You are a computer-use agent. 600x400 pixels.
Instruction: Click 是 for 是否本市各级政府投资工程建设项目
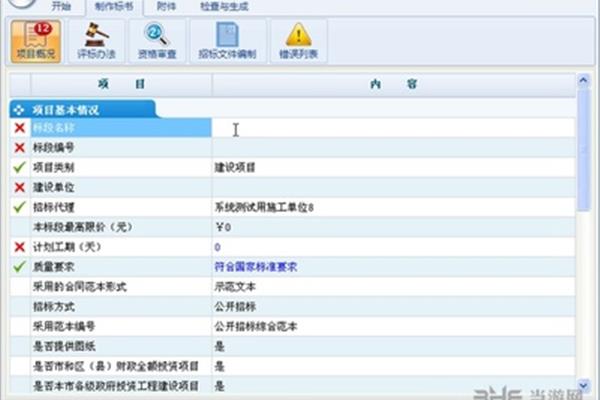pyautogui.click(x=219, y=386)
